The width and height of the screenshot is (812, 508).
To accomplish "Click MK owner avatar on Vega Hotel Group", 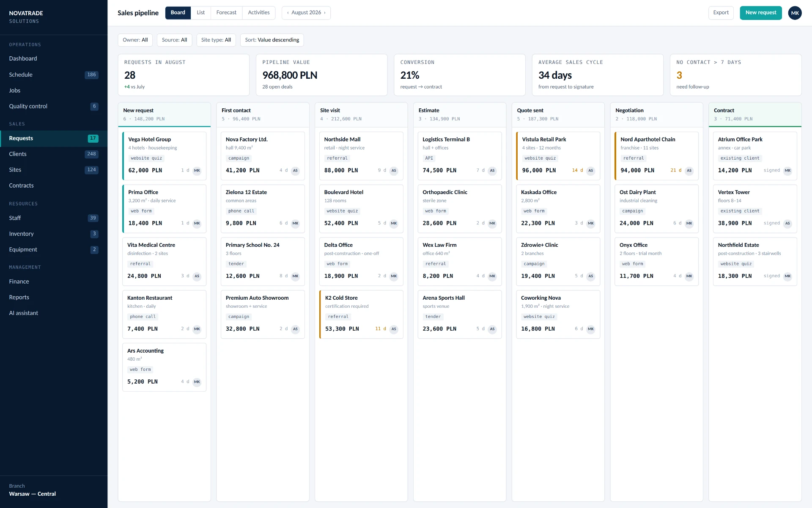I will click(197, 171).
